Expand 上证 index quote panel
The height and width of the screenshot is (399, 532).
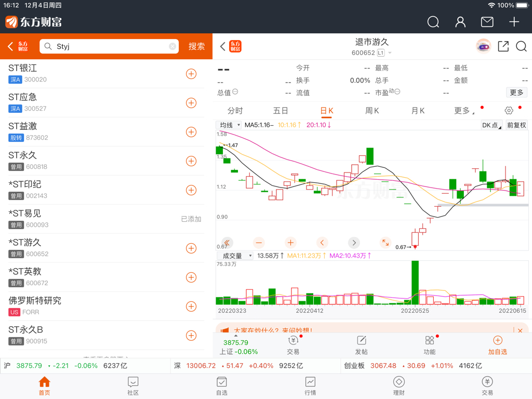click(x=238, y=347)
